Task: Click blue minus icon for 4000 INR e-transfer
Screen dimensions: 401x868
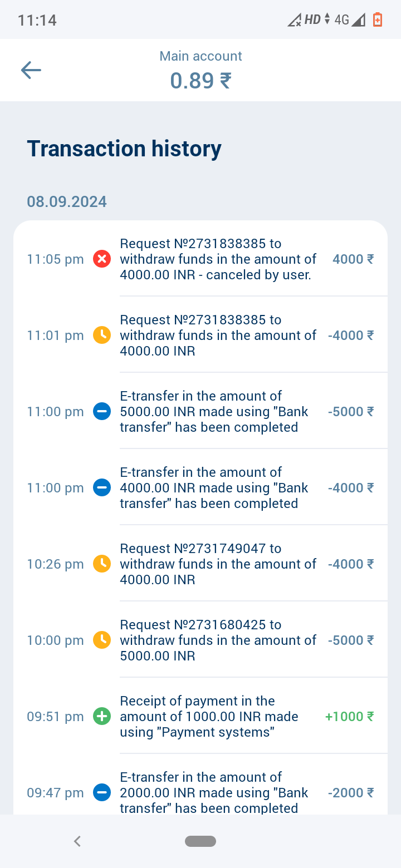Action: pyautogui.click(x=102, y=488)
